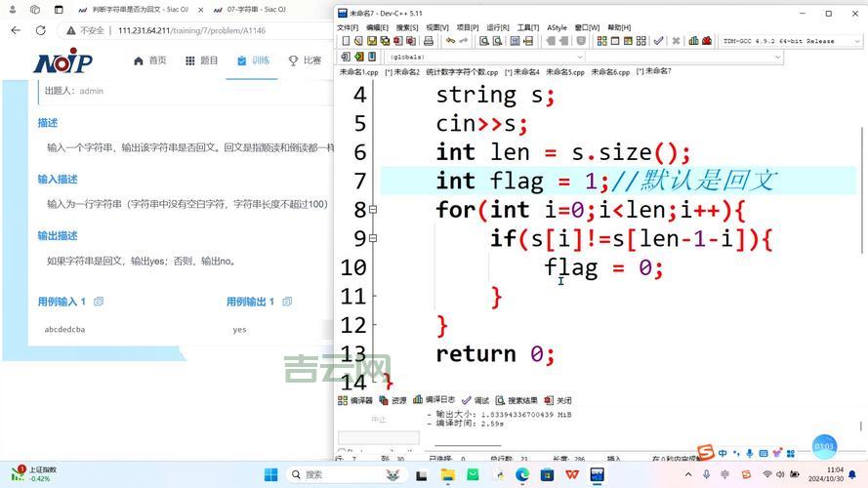The height and width of the screenshot is (488, 868).
Task: Open WPS Office from the taskbar
Action: point(571,474)
